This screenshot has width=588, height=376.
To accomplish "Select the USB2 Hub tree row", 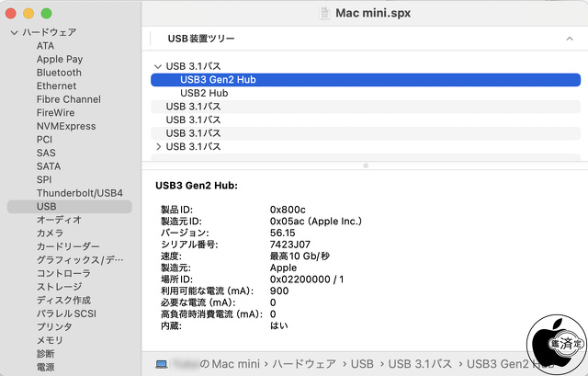I will [x=366, y=93].
